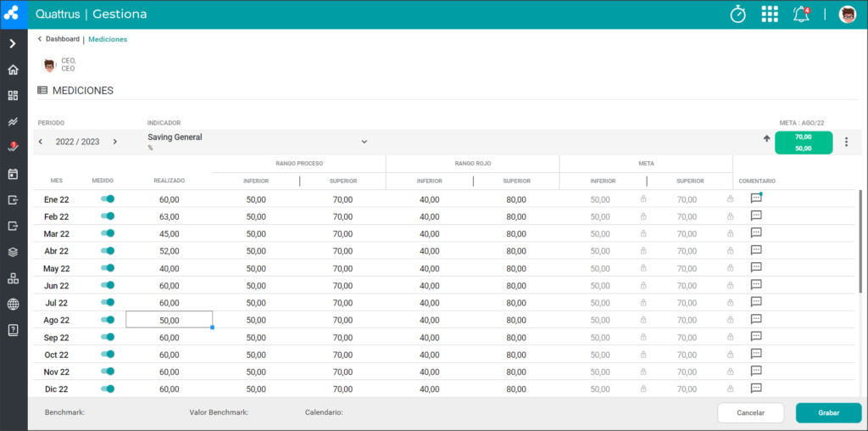
Task: Toggle Medido switch for Sep 22
Action: pos(108,337)
